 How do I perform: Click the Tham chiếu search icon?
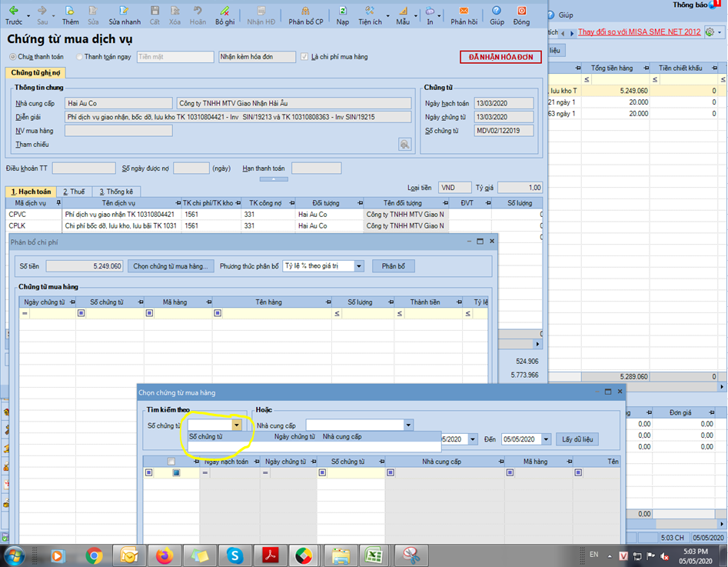404,144
